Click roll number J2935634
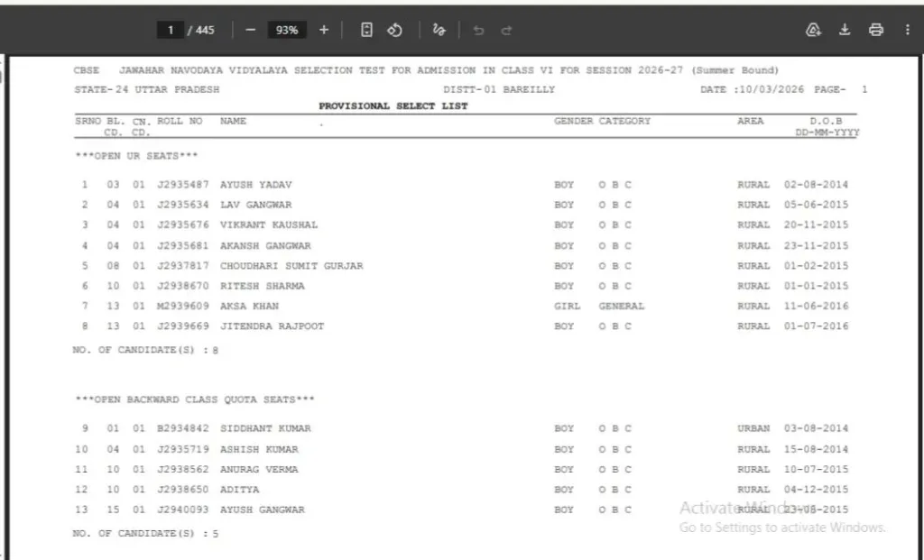 point(180,205)
